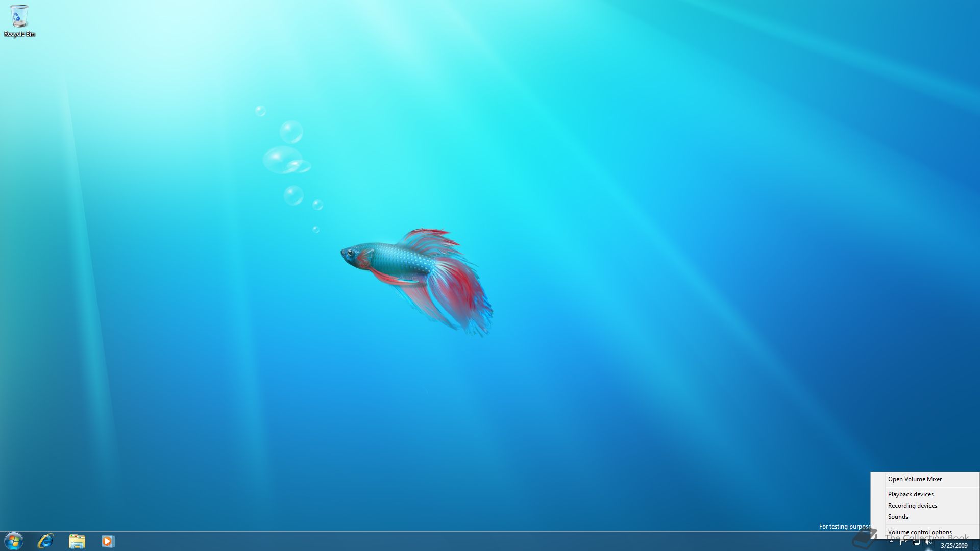Select Playback devices in the context menu

click(x=925, y=494)
